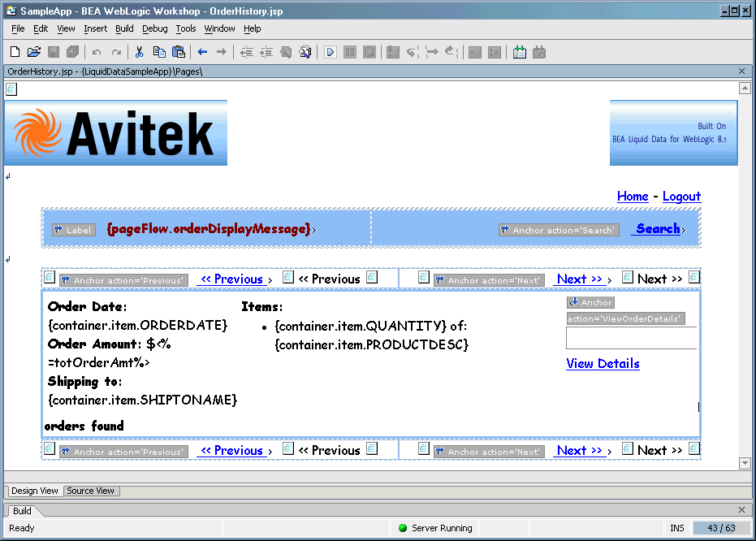Click the New file toolbar icon
The width and height of the screenshot is (756, 541).
[15, 52]
